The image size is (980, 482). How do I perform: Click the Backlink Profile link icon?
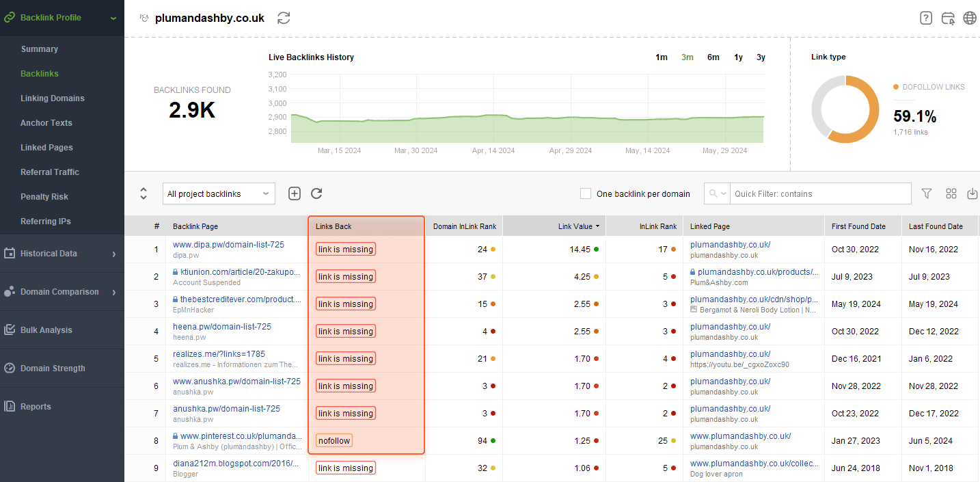point(10,18)
